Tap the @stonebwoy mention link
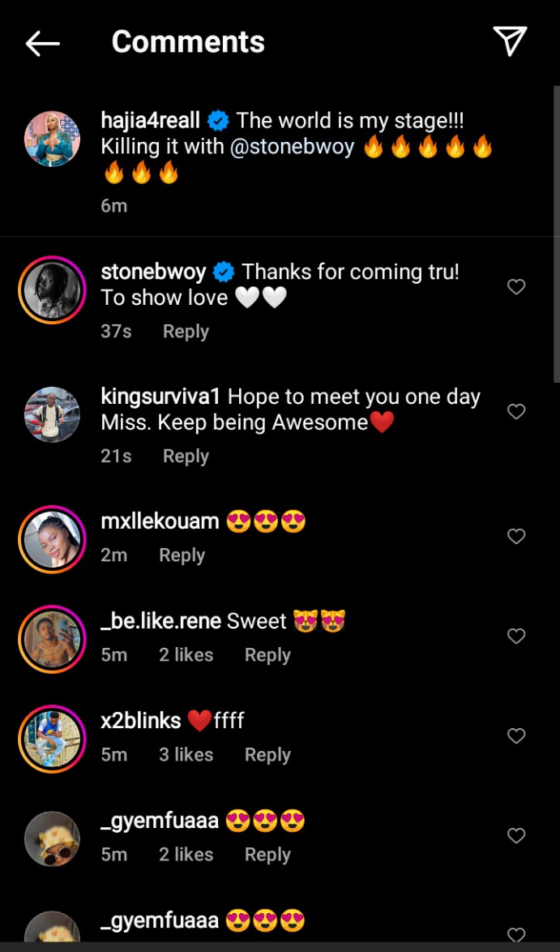This screenshot has height=952, width=560. coord(293,148)
